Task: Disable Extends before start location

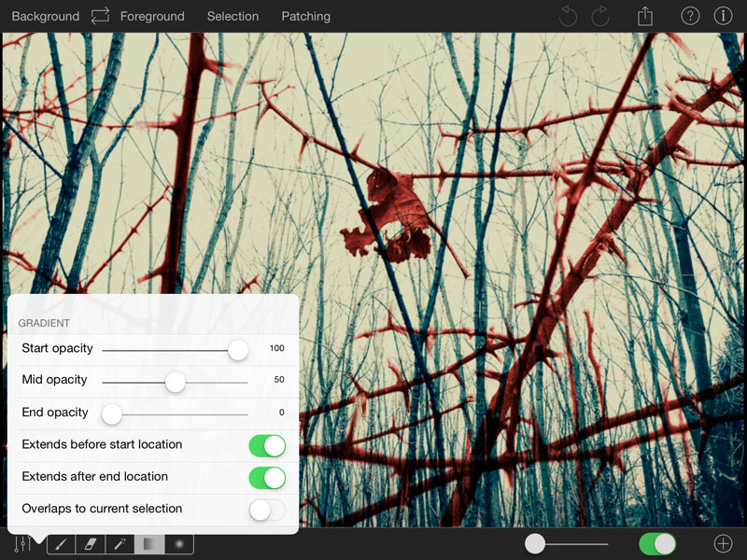Action: coord(267,446)
